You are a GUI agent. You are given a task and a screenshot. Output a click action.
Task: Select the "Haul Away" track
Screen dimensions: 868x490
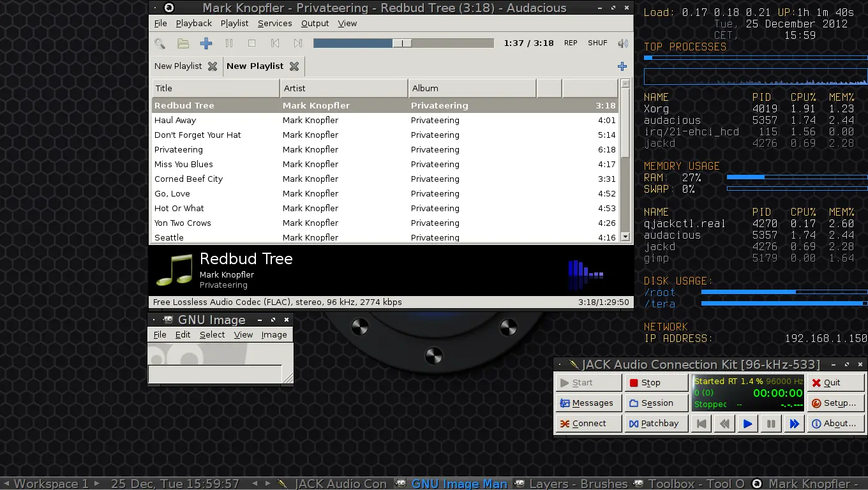[x=385, y=120]
